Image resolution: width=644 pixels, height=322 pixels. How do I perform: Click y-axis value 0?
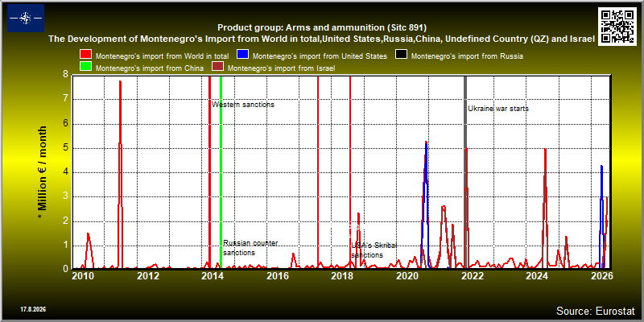65,268
